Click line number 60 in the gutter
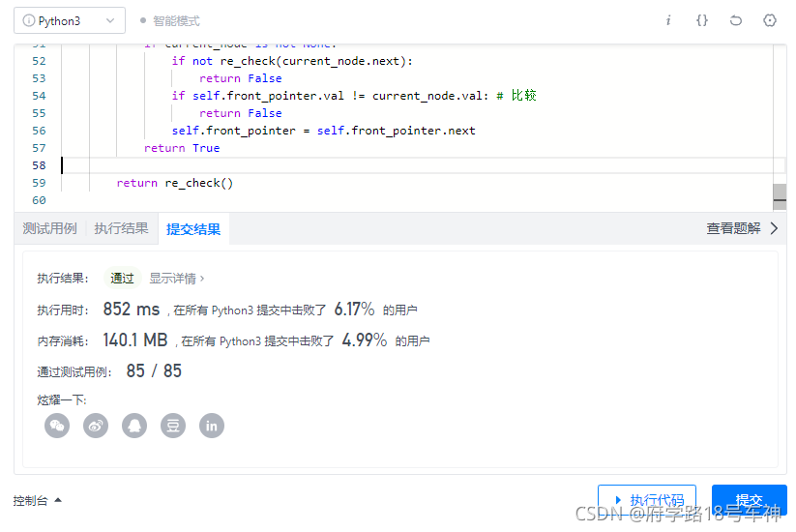 [x=39, y=200]
